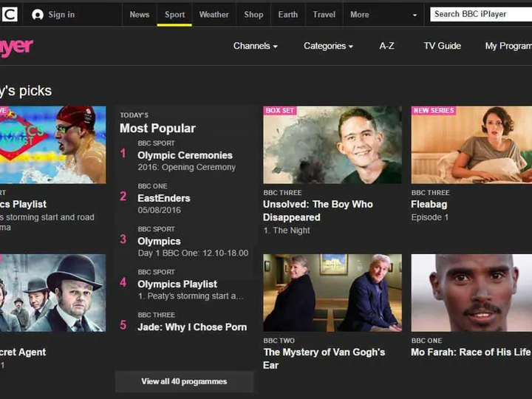
Task: Click '2016: Opening Ceremony' subtitle text
Action: [x=187, y=167]
